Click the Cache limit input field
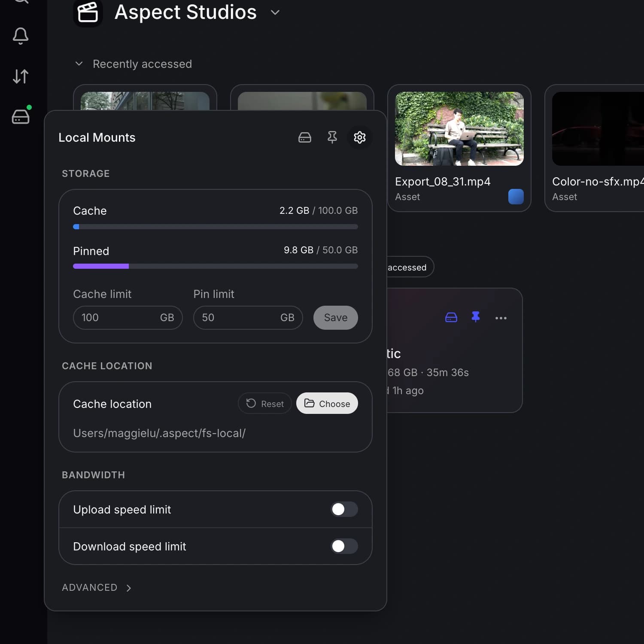Image resolution: width=644 pixels, height=644 pixels. 128,318
